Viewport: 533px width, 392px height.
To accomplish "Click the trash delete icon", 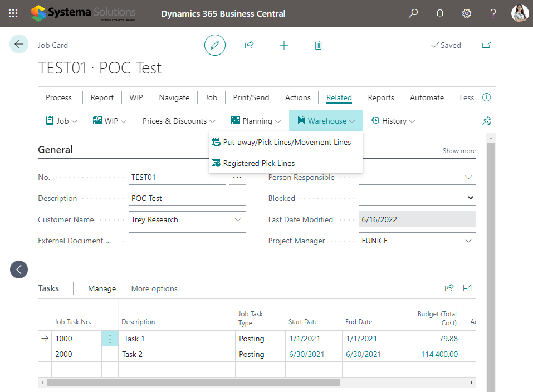I will [x=318, y=45].
